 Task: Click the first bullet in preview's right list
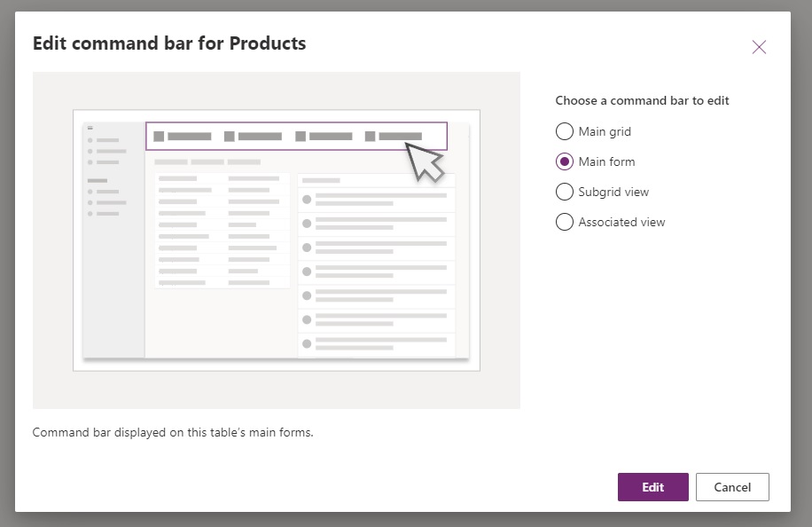tap(307, 200)
